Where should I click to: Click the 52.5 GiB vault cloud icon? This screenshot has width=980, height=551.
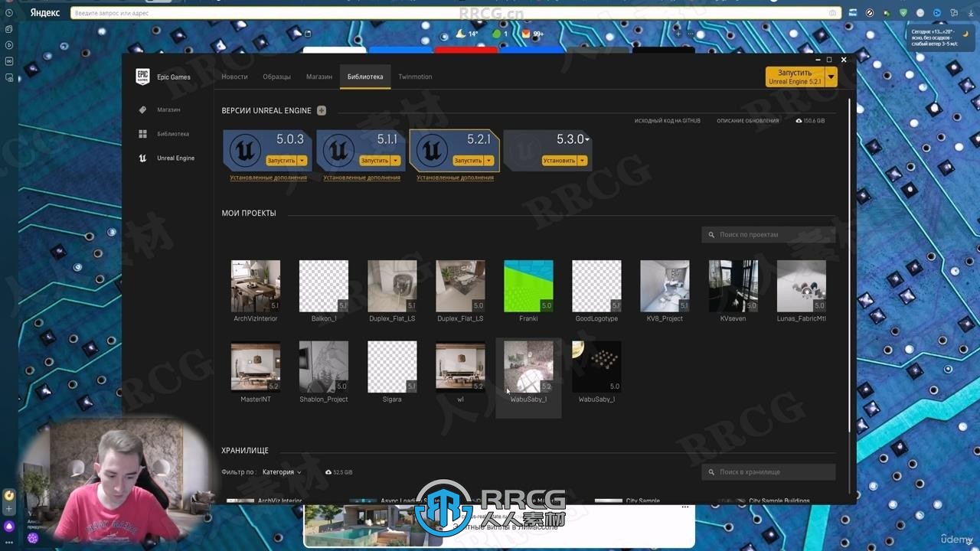pyautogui.click(x=328, y=472)
